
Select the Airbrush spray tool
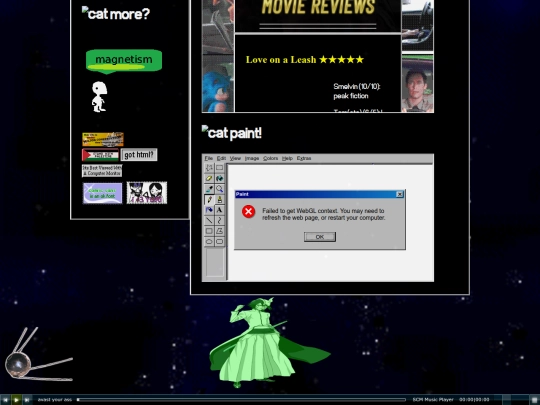(209, 210)
